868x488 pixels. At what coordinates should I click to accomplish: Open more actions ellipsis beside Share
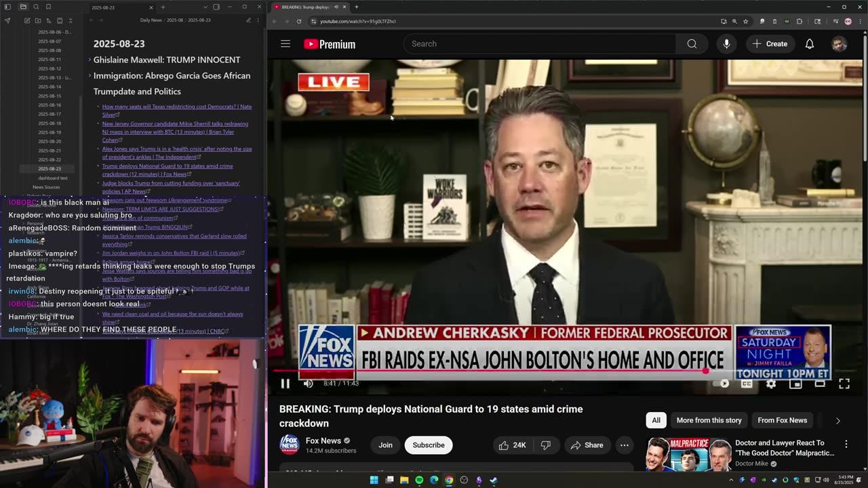[624, 445]
